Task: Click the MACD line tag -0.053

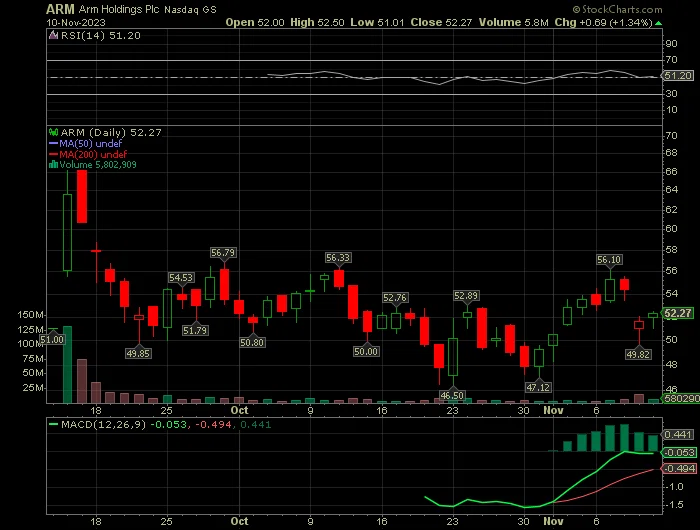Action: click(x=679, y=453)
